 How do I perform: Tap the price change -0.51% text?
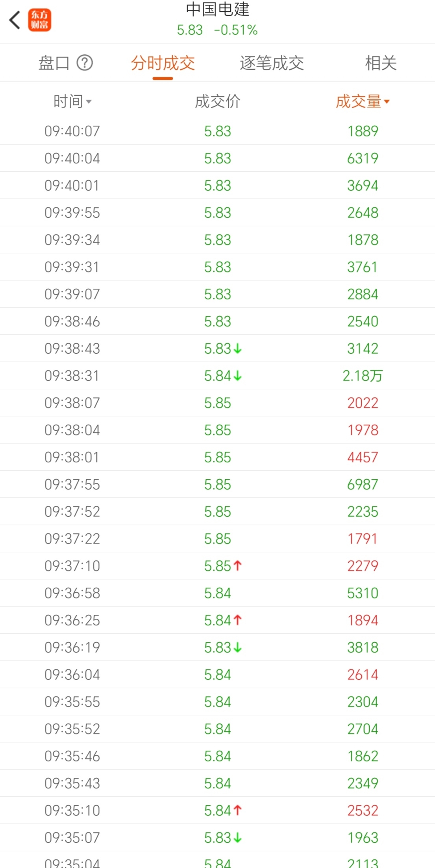coord(236,30)
